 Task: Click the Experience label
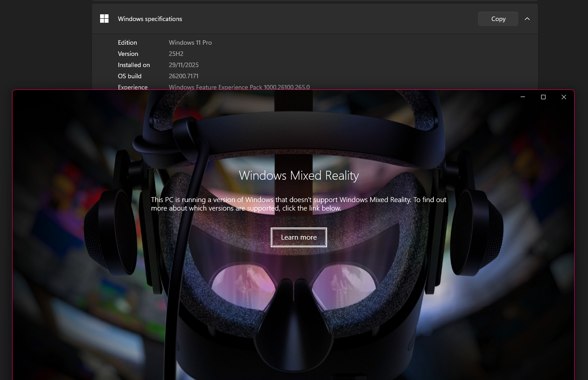coord(133,87)
